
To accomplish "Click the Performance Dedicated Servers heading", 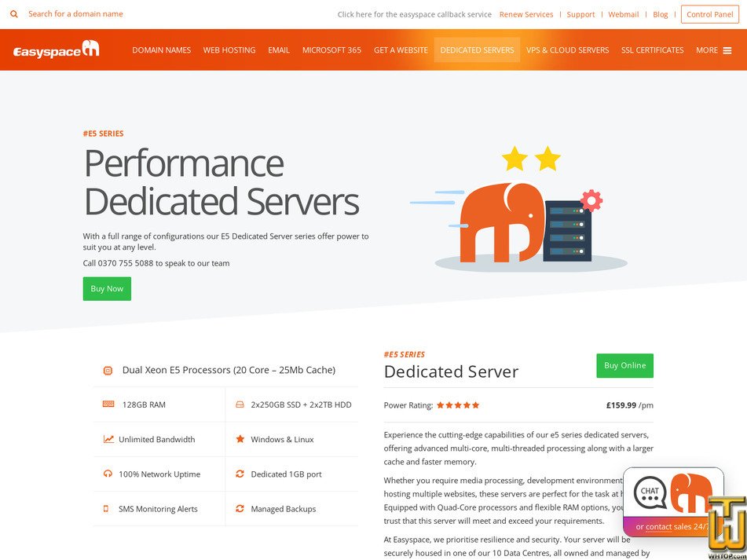I will (222, 182).
